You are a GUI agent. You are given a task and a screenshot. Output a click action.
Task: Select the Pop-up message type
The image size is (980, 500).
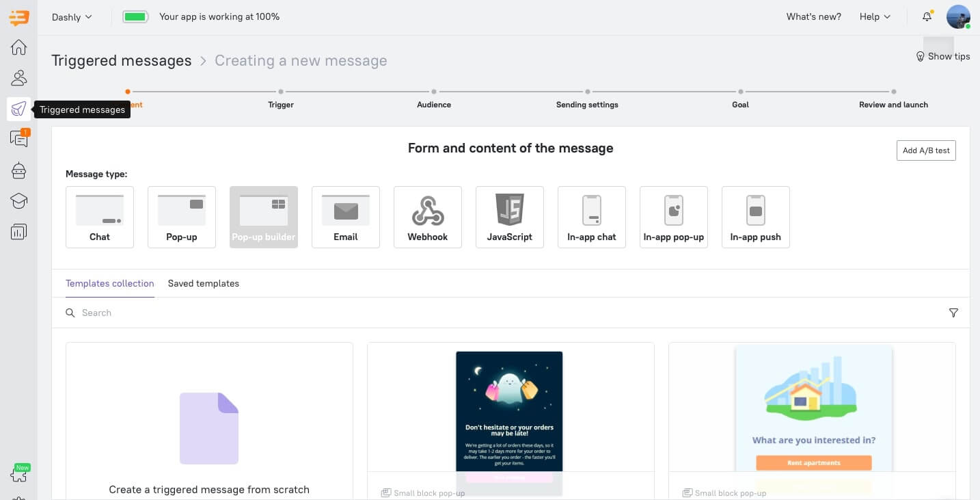click(x=182, y=217)
